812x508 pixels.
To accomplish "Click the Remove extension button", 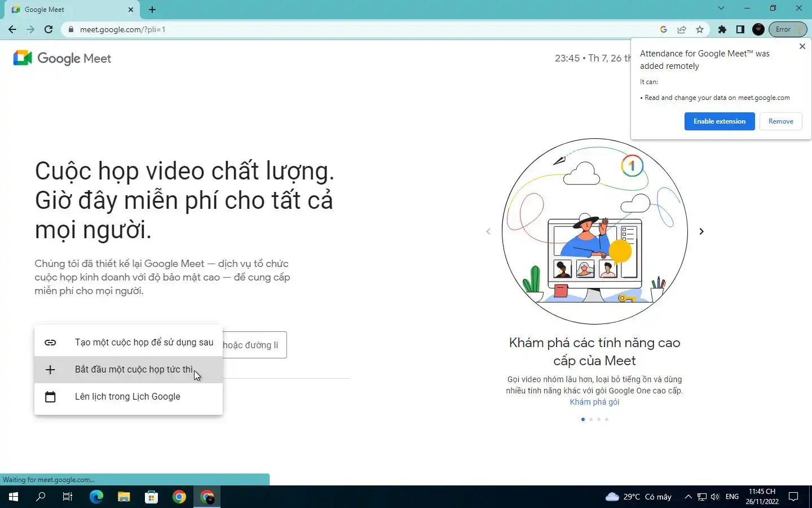I will (781, 121).
